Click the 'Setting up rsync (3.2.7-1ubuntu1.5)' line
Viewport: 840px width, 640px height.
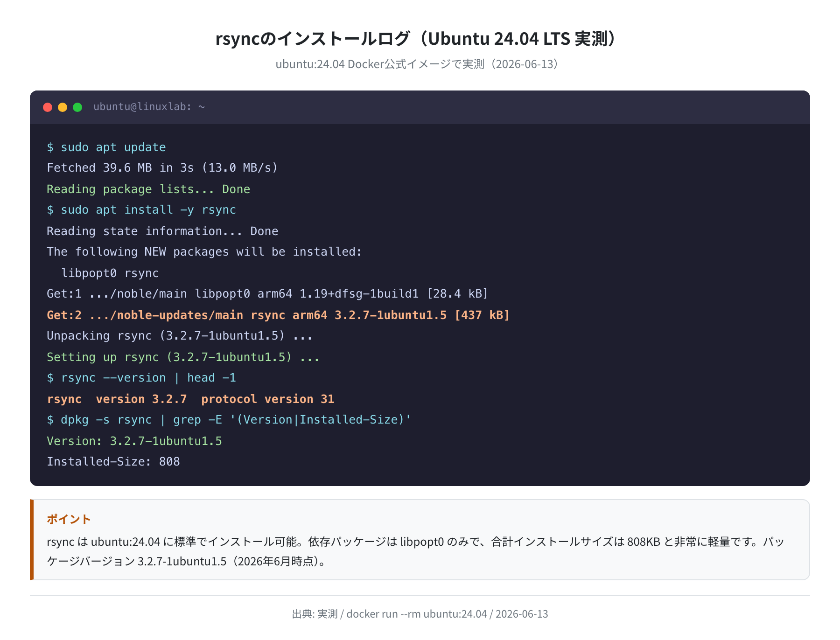click(x=183, y=357)
